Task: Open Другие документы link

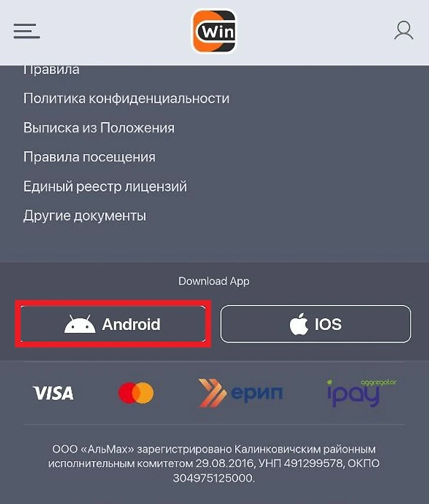Action: click(85, 216)
